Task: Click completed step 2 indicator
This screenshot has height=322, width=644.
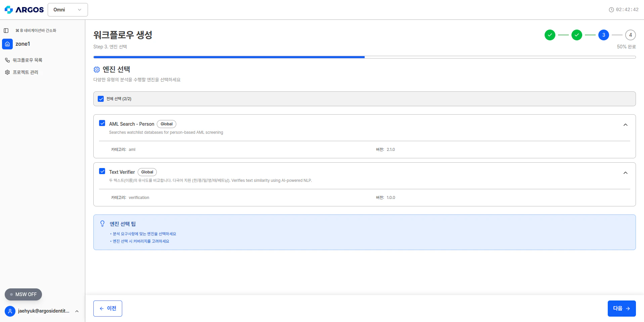Action: [577, 35]
